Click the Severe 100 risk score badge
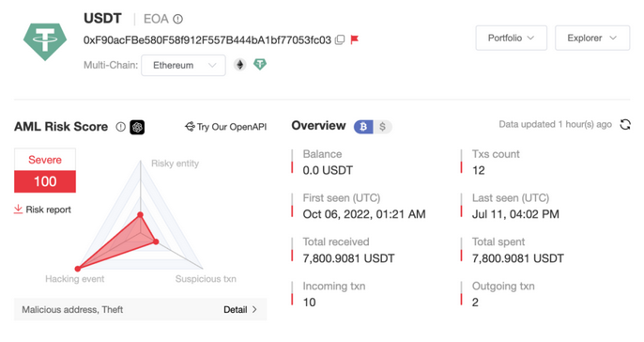This screenshot has height=342, width=644. click(x=45, y=171)
